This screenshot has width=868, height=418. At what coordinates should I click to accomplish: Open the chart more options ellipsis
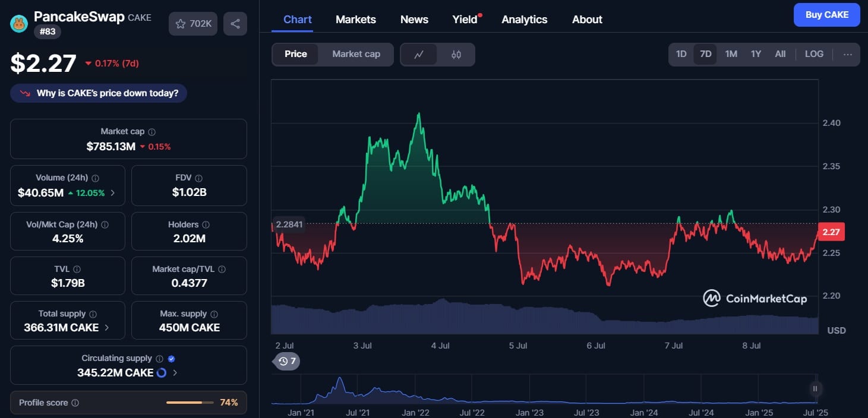(x=848, y=54)
